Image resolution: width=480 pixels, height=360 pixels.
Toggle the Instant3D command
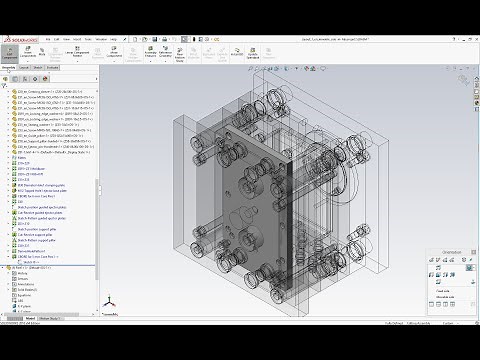coord(237,52)
